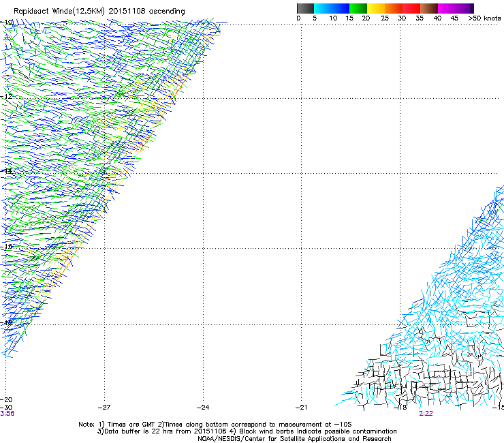Click the 0–5 knots gray color segment
Viewport: 504px width, 443px height.
click(x=305, y=8)
